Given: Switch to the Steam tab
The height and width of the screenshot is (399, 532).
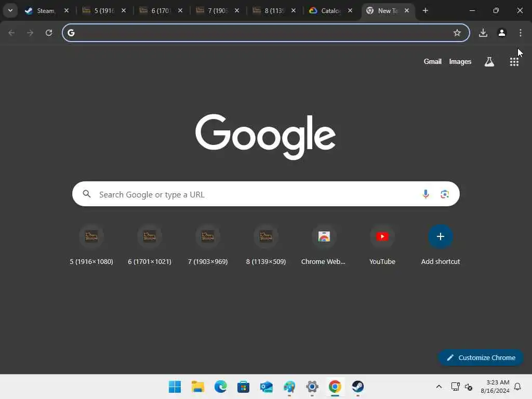Looking at the screenshot, I should 47,10.
